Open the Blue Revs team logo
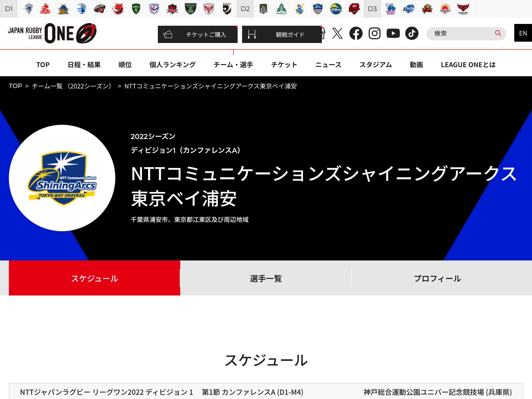Image resolution: width=532 pixels, height=399 pixels. coord(82,9)
